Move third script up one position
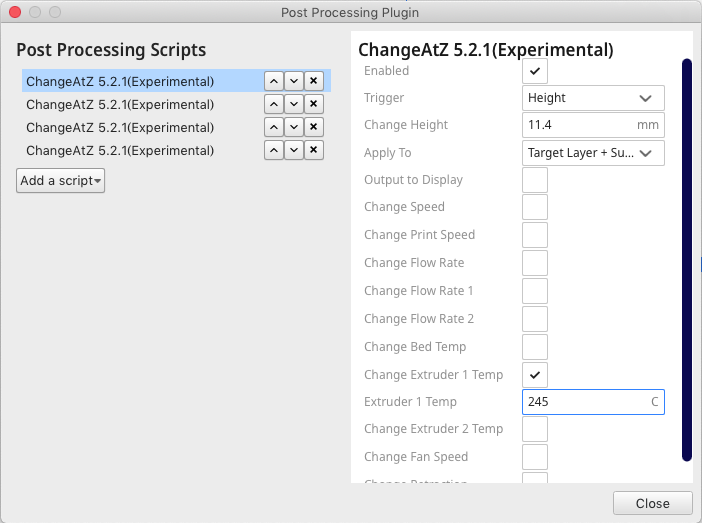 pos(273,127)
